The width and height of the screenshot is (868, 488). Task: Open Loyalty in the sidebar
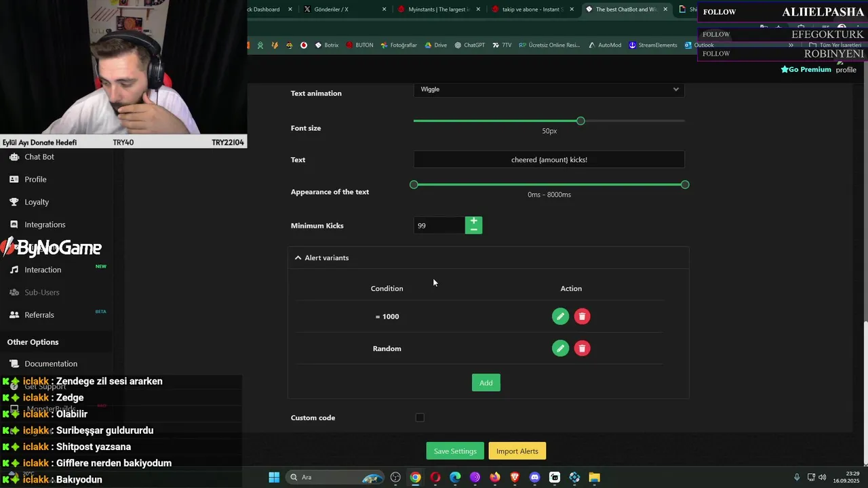click(37, 202)
